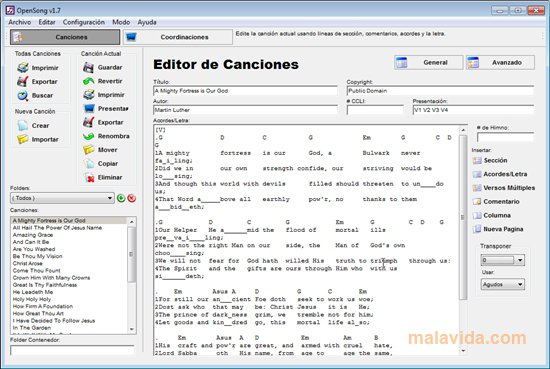Click the Presentar screen icon

point(89,108)
